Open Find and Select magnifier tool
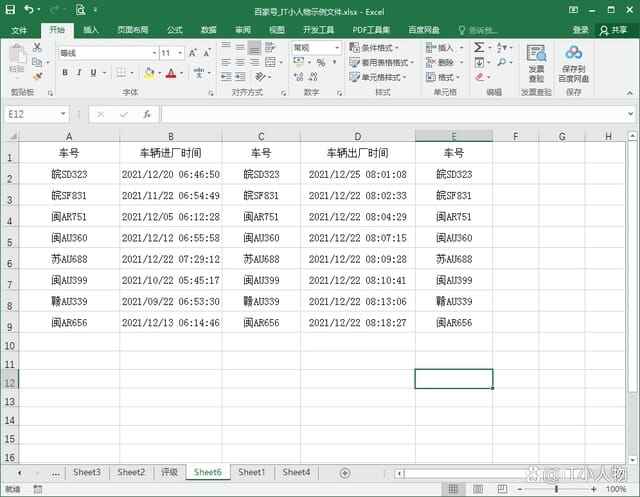Image resolution: width=640 pixels, height=497 pixels. pyautogui.click(x=502, y=62)
